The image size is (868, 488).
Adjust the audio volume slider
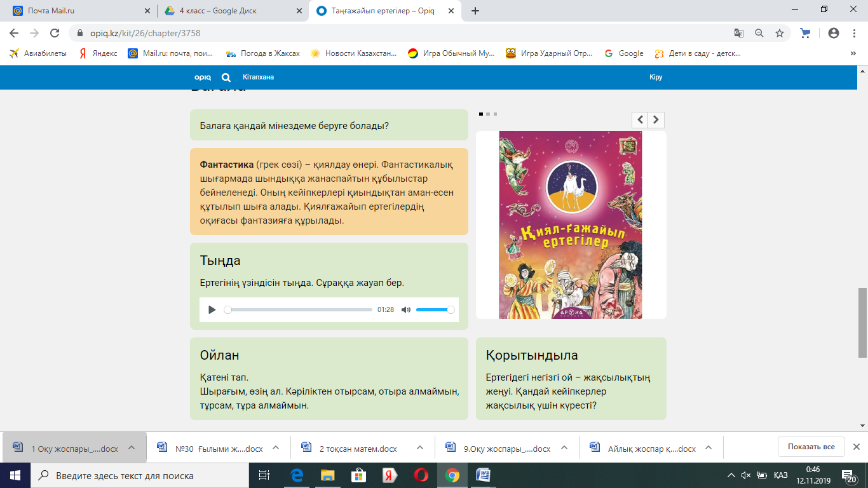click(435, 309)
